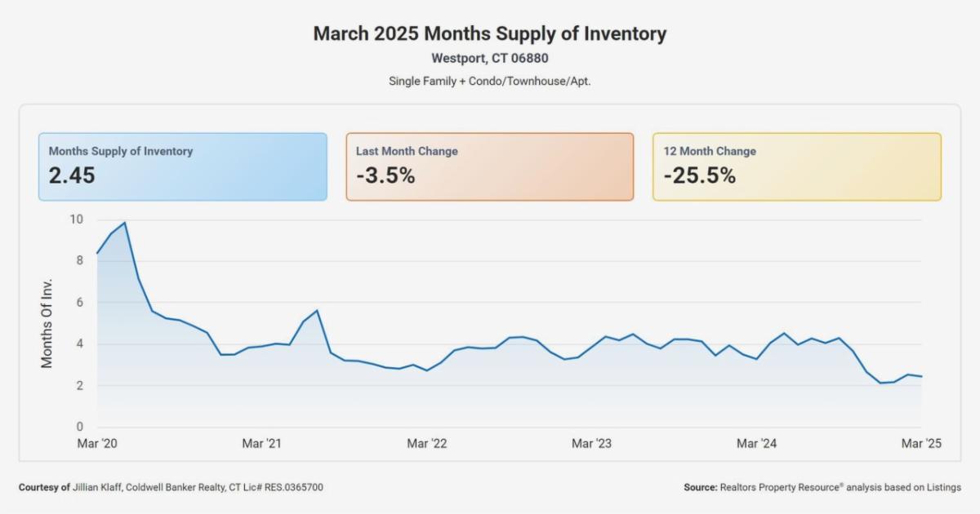Click the Mar '25 x-axis label
The height and width of the screenshot is (514, 980).
pos(922,443)
